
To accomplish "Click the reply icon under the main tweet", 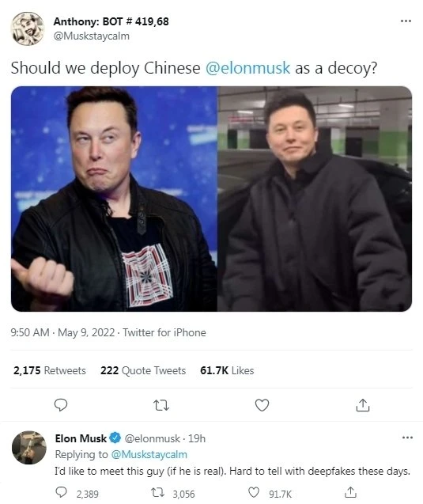I will 60,405.
